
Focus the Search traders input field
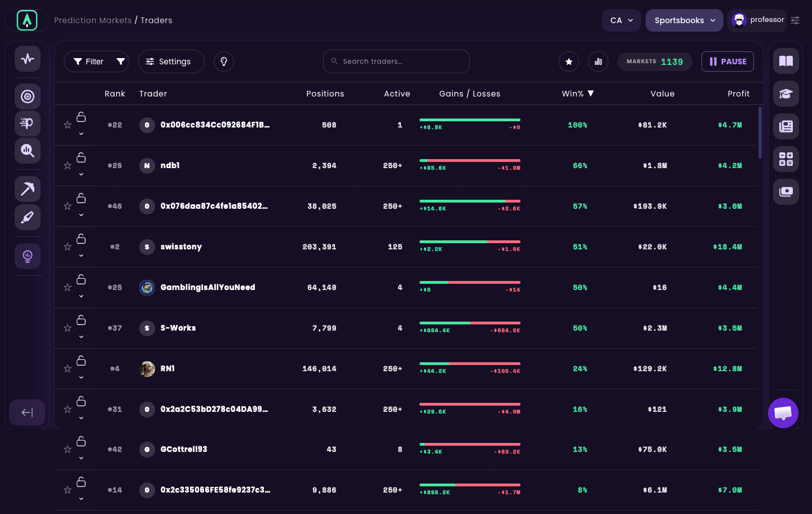coord(396,61)
